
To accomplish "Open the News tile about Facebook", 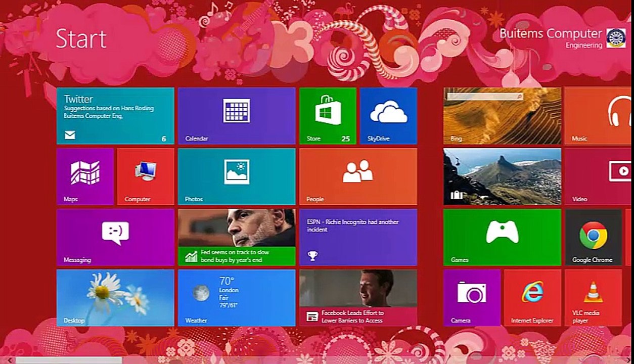I will 358,298.
